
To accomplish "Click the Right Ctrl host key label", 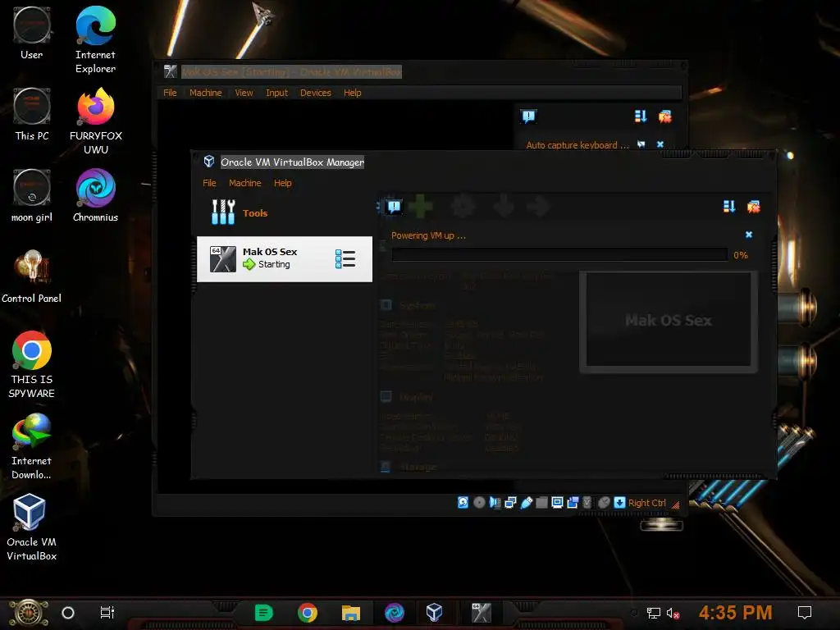I will 646,503.
